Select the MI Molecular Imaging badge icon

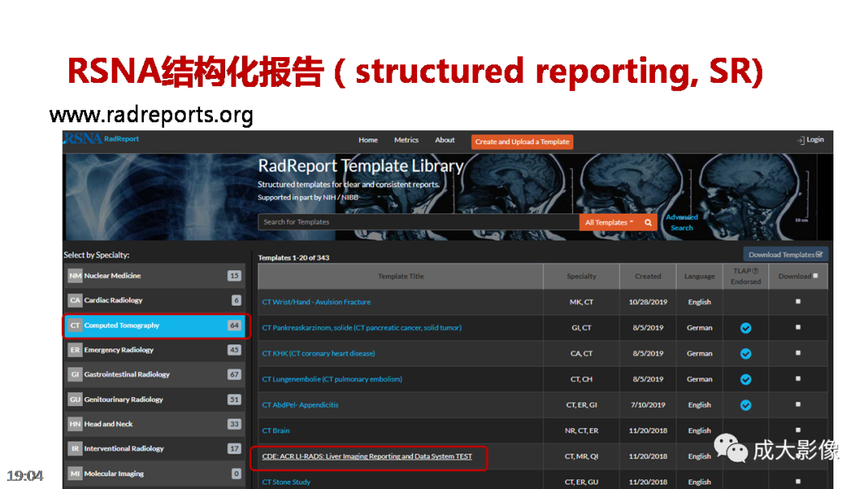click(x=75, y=473)
